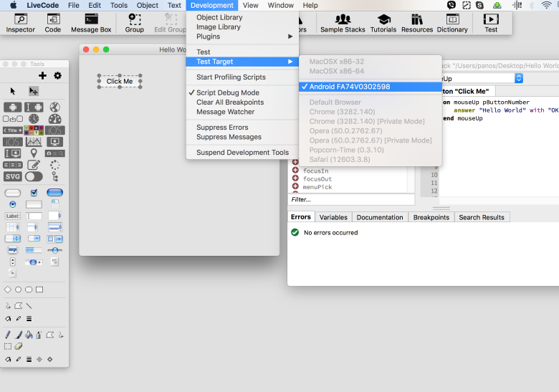Choose the SVG icon widget

pyautogui.click(x=12, y=176)
